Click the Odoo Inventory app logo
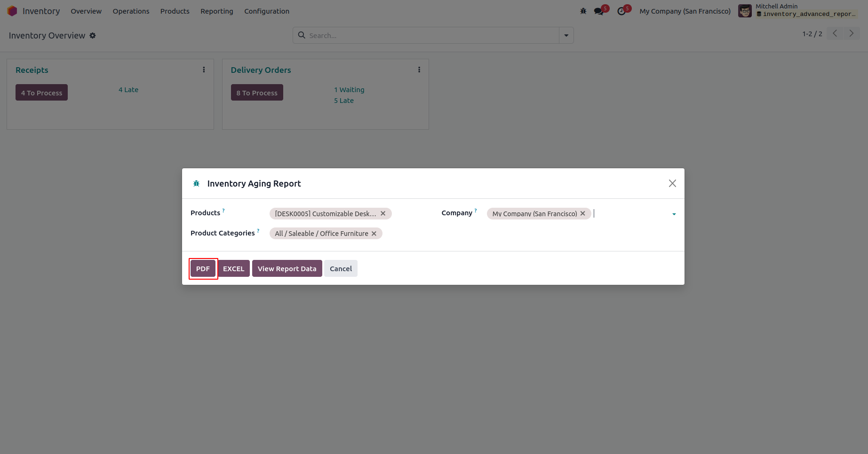 12,11
